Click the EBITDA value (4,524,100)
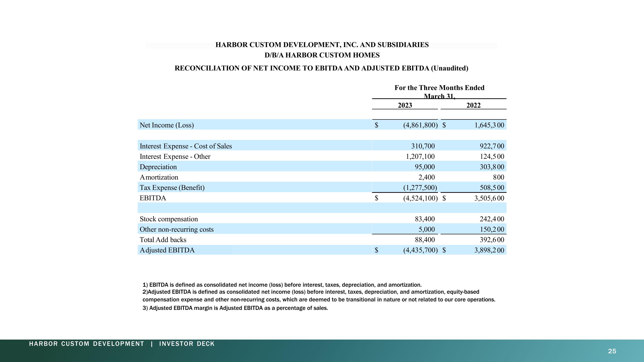Screen dimensions: 644x362 coord(421,198)
